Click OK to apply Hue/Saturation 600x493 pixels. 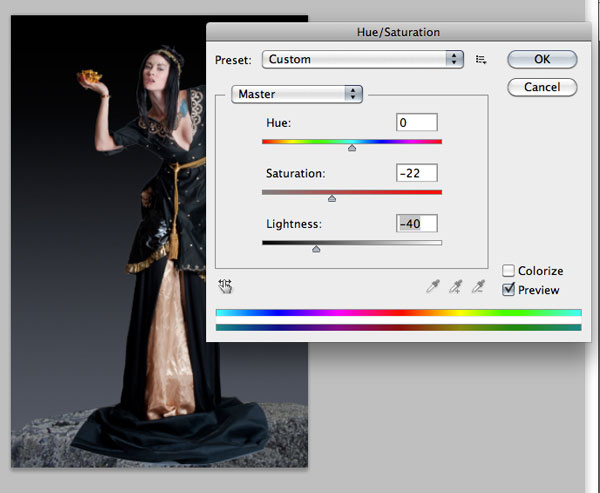click(x=542, y=59)
